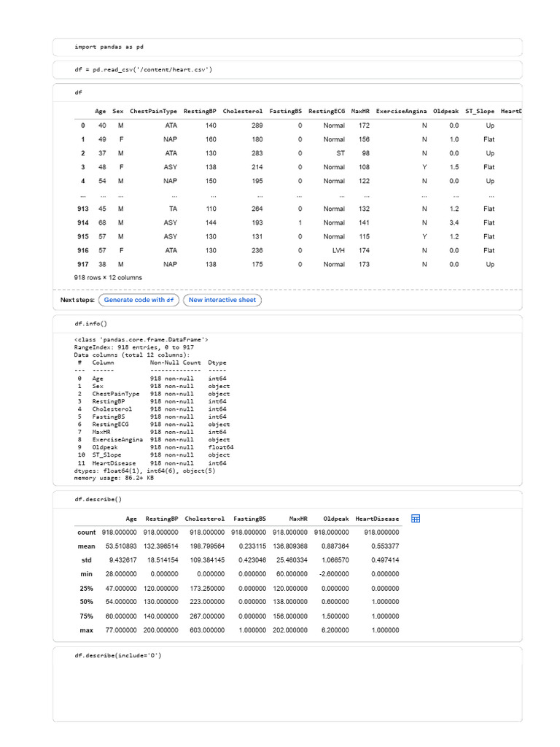Viewport: 560px width, 747px height.
Task: Open interactive table icon beside describe output
Action: tap(415, 519)
